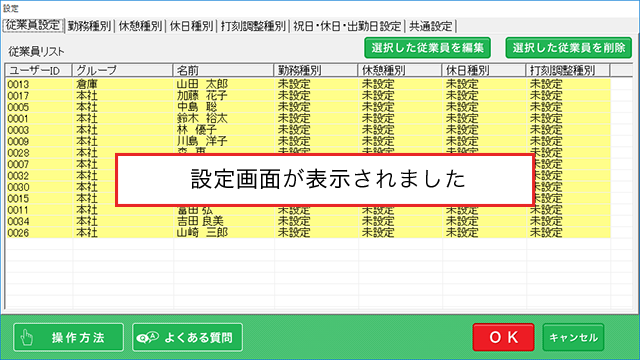Screen dimensions: 640x360
Task: Switch to the 休憩種別 tab
Action: [140, 26]
